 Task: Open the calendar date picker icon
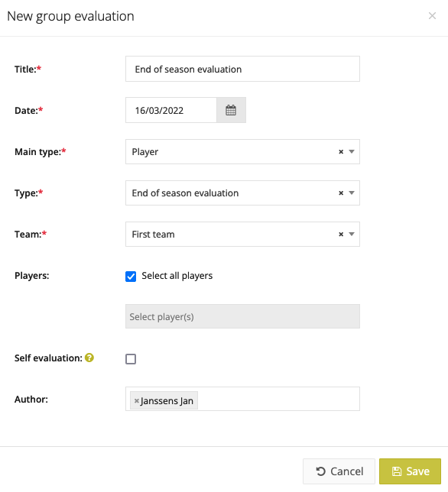pyautogui.click(x=231, y=110)
